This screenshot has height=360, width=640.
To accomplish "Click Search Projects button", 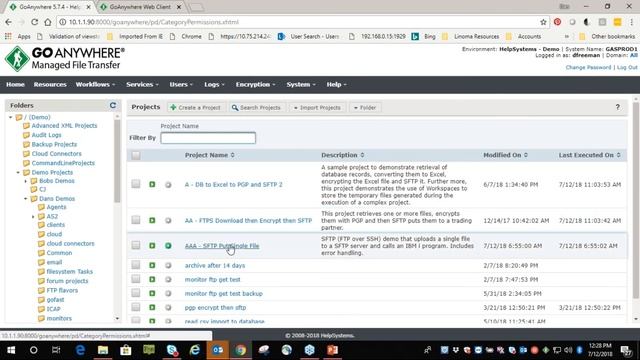I will tap(257, 108).
